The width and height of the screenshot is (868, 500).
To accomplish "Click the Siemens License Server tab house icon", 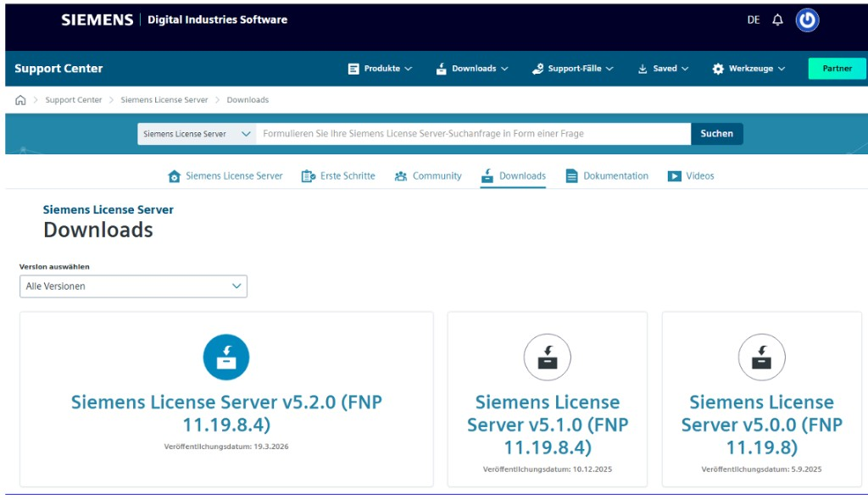I will tap(175, 176).
